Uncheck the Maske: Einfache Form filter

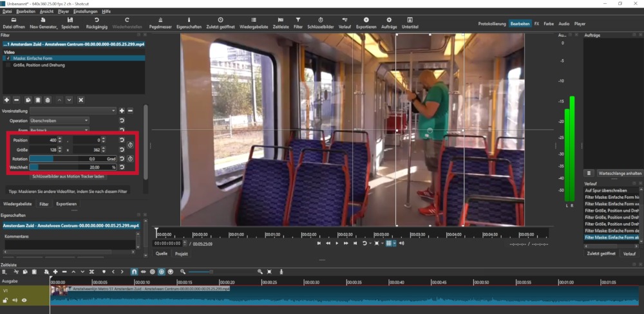tap(8, 59)
